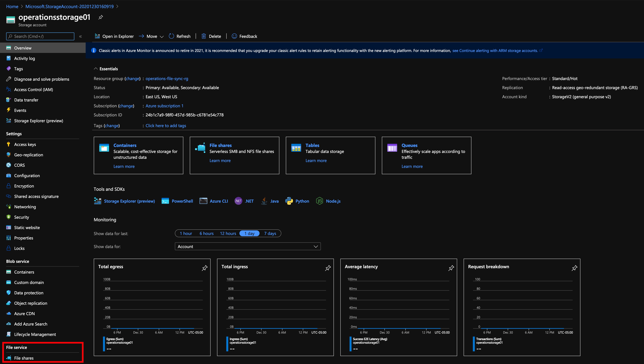The height and width of the screenshot is (364, 644).
Task: Click Learn more under Queues card
Action: click(412, 166)
